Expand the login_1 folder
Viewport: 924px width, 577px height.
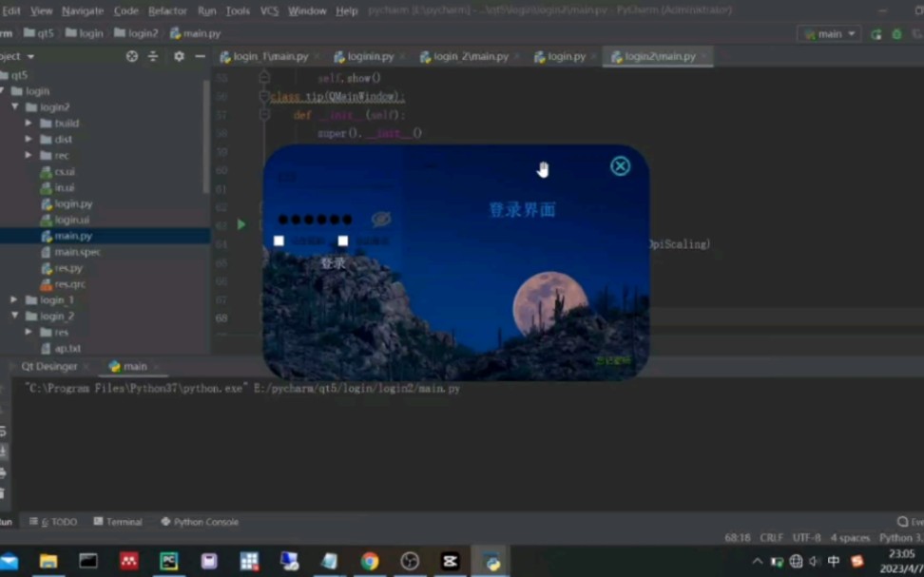click(14, 300)
